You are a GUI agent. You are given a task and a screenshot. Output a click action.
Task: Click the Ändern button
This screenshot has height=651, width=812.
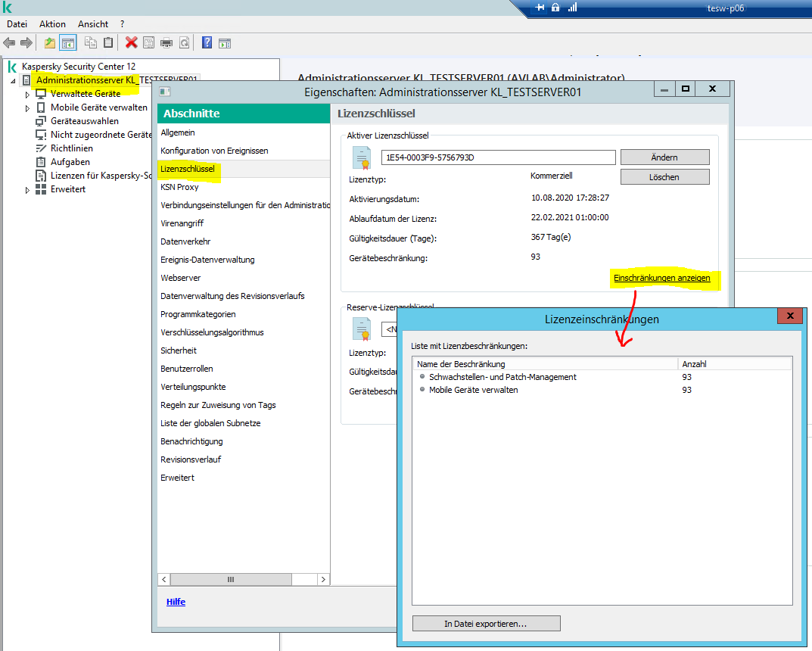[x=664, y=157]
